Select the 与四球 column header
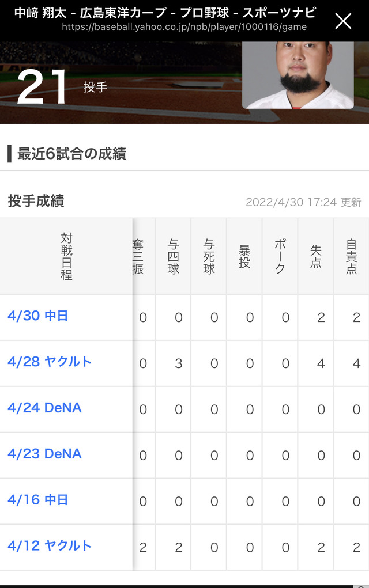The height and width of the screenshot is (588, 369). pos(173,256)
